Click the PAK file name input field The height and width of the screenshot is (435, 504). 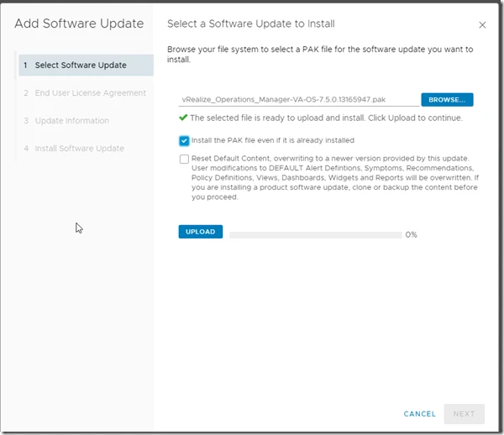coord(299,100)
